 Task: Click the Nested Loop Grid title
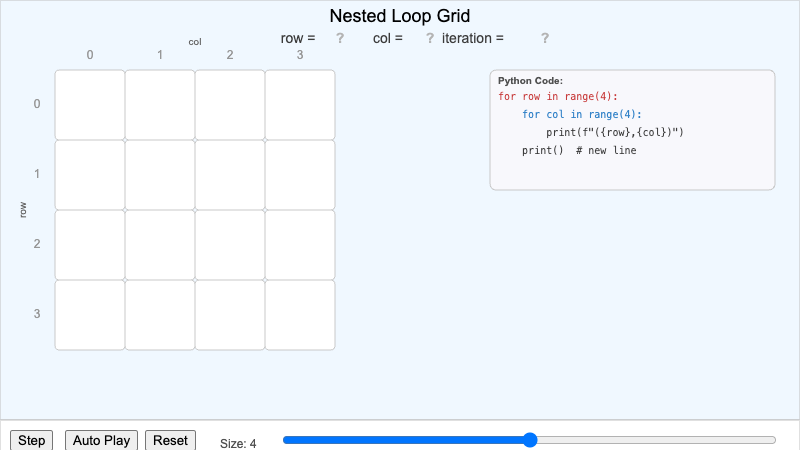[x=400, y=16]
